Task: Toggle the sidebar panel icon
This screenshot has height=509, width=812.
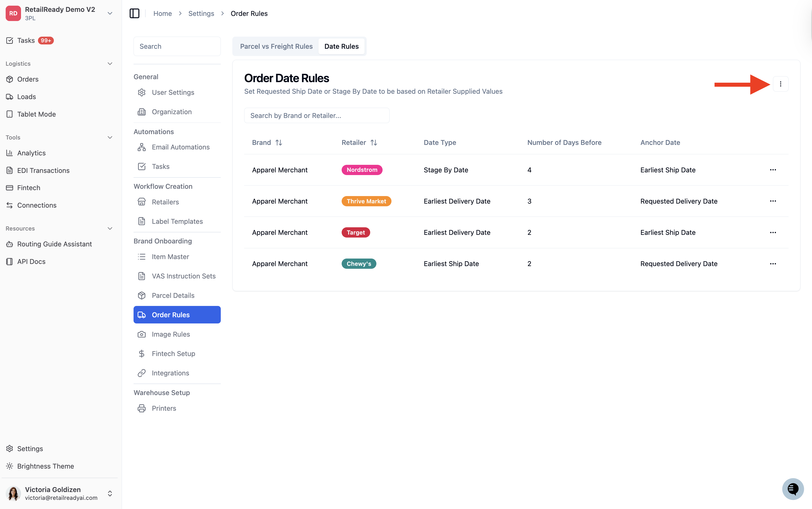Action: (134, 13)
